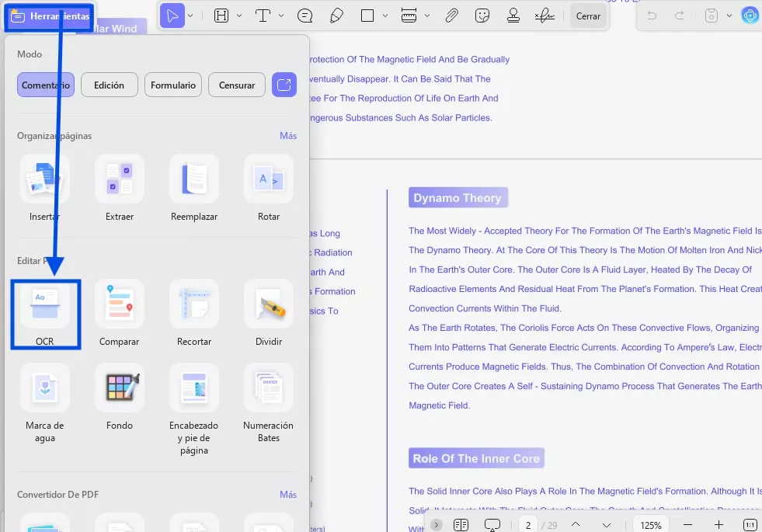Click the Comparar tool icon

pyautogui.click(x=120, y=304)
